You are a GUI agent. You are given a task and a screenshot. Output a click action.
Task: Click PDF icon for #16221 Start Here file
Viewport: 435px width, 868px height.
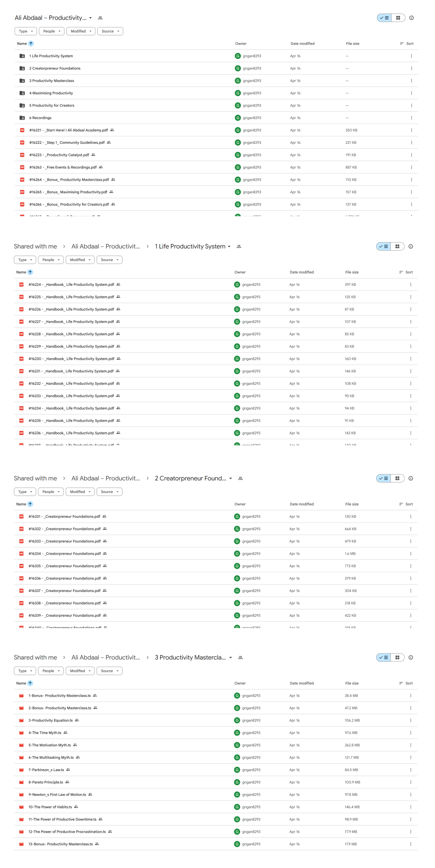[22, 130]
